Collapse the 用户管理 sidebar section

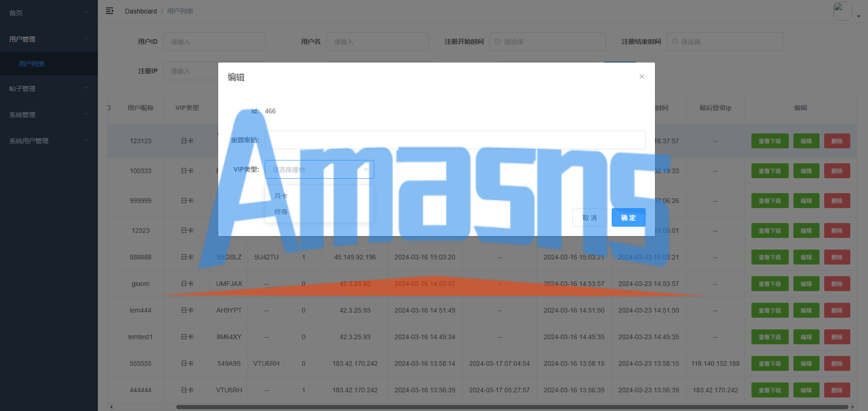[x=49, y=39]
